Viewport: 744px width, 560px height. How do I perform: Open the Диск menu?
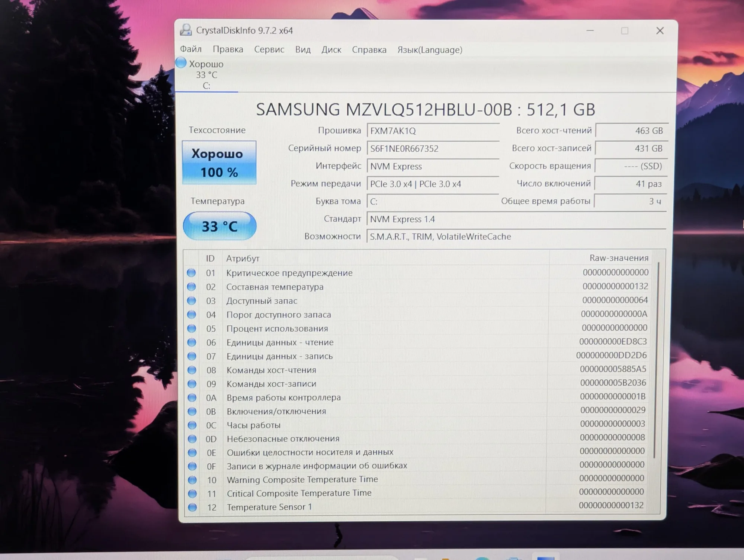pos(331,49)
